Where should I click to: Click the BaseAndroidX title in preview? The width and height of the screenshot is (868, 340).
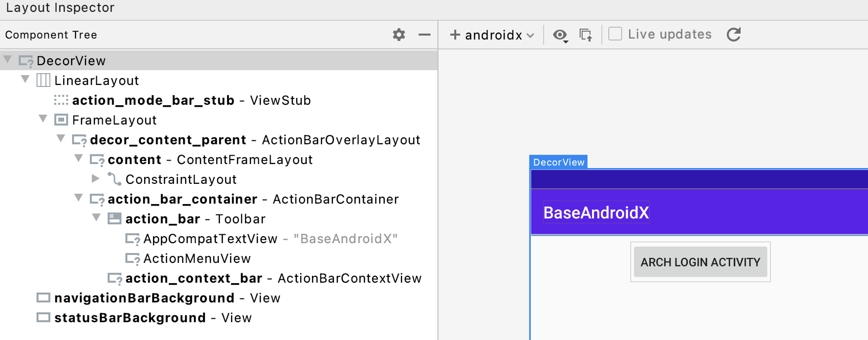click(596, 212)
